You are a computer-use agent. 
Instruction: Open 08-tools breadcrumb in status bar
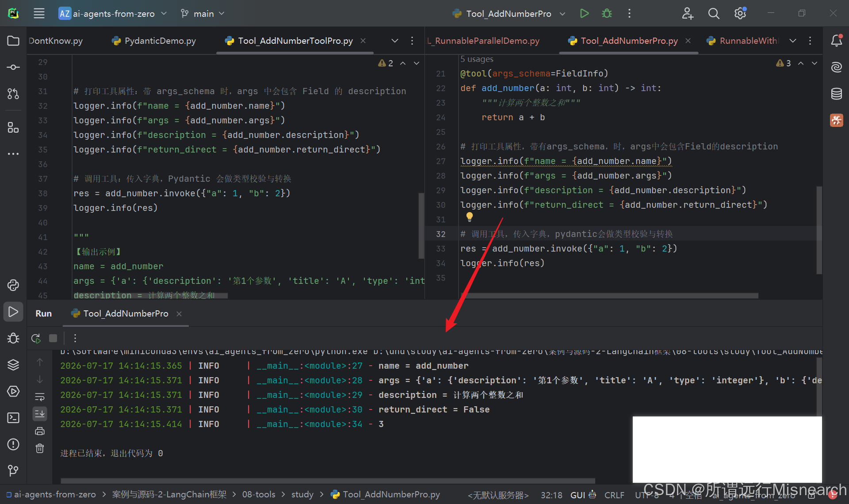259,494
